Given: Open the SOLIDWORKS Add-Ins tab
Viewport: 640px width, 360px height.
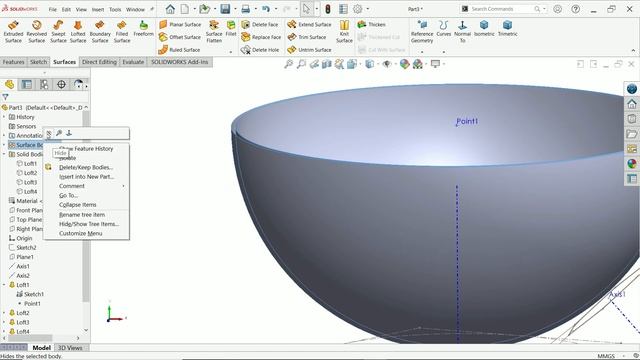Looking at the screenshot, I should click(180, 62).
